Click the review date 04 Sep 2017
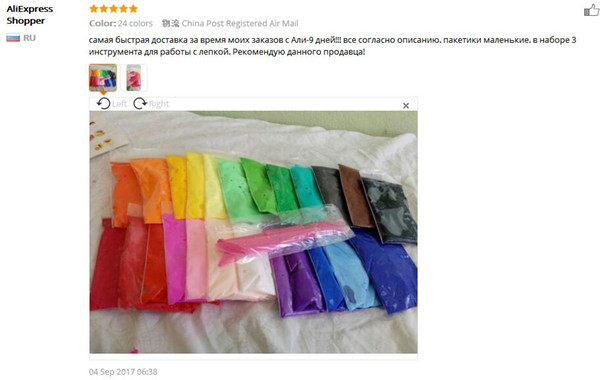Screen dimensions: 600x380 click(123, 372)
